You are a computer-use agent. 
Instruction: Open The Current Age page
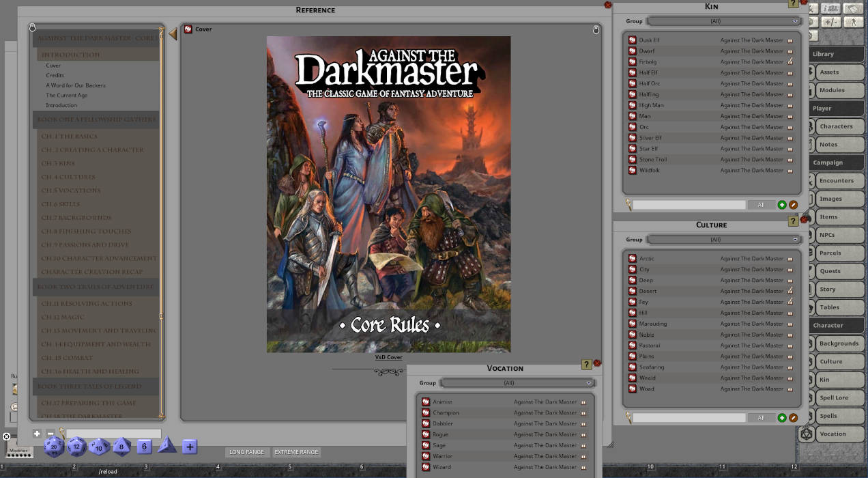[67, 96]
